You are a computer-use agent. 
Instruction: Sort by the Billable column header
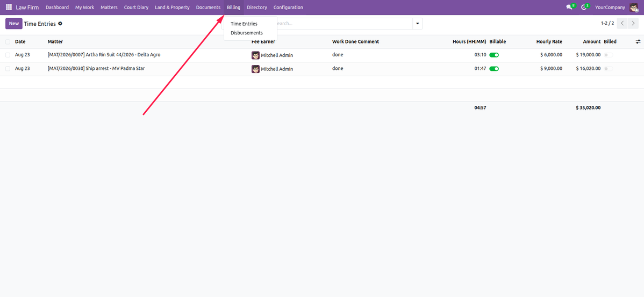(498, 42)
